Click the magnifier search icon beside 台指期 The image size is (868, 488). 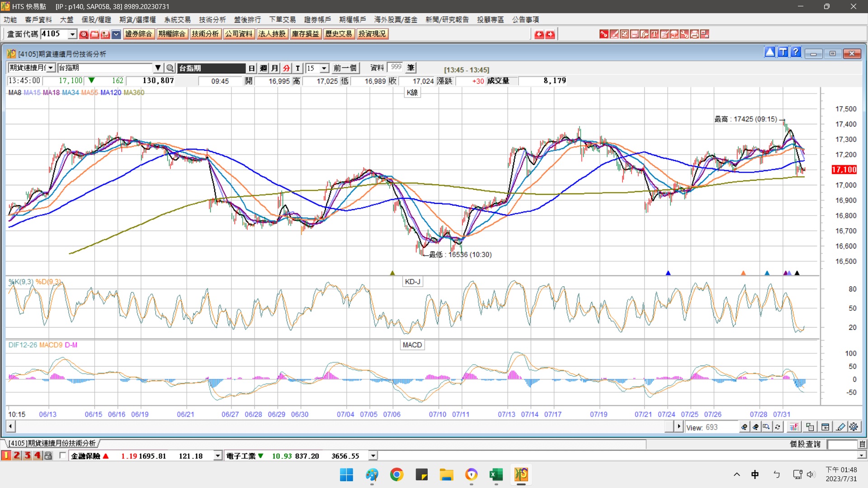170,68
